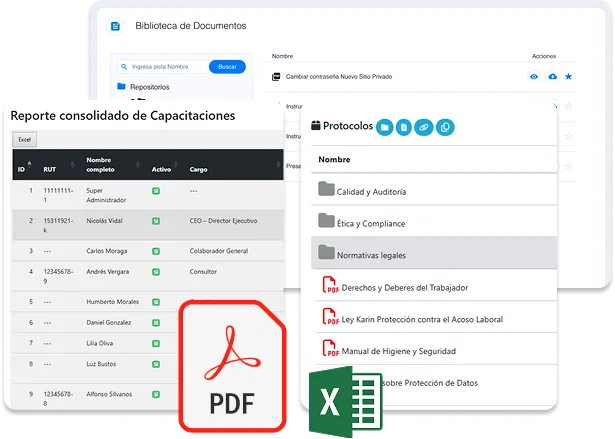Toggle the blue favorite star for Cambiar contraseña
The image size is (615, 439).
[568, 77]
